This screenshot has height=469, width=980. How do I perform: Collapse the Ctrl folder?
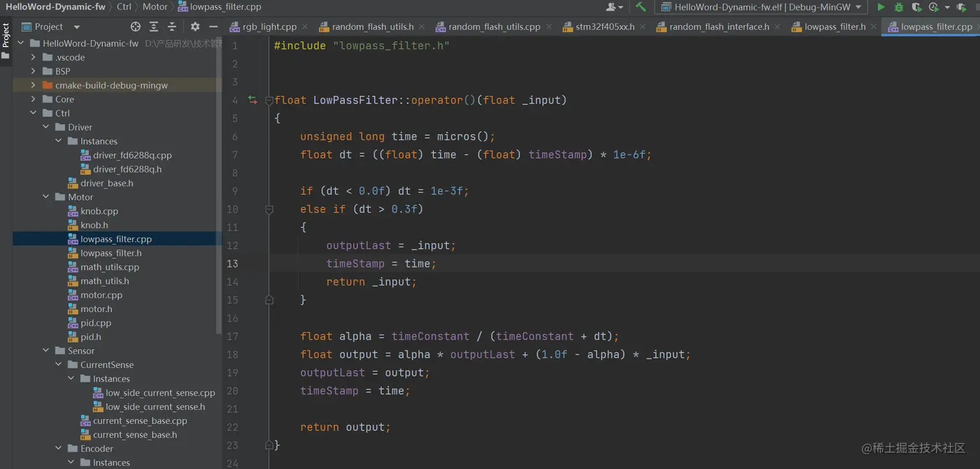click(x=33, y=113)
